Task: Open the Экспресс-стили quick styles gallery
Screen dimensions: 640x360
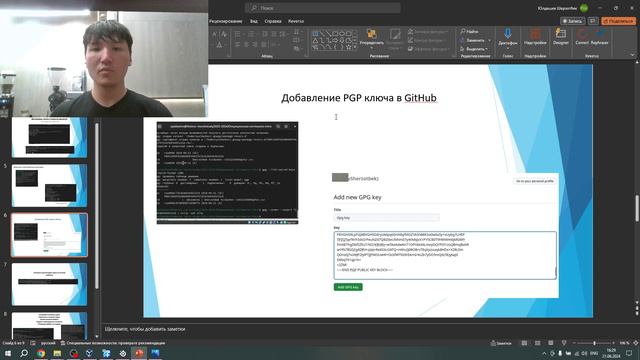Action: (x=395, y=38)
